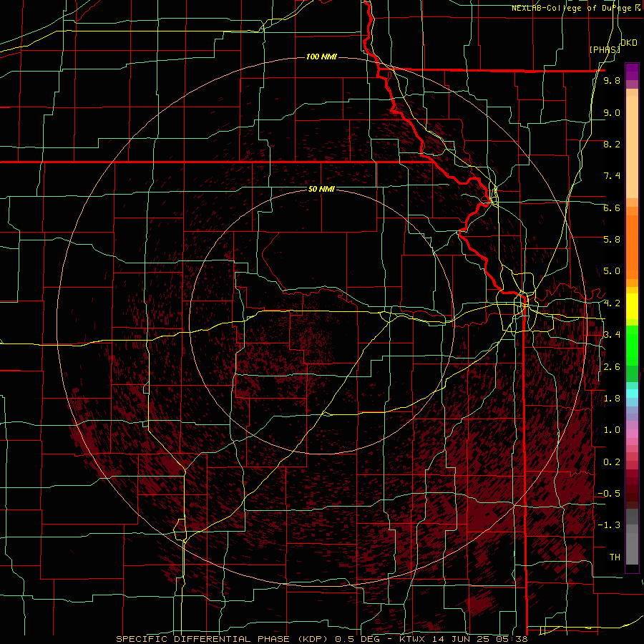The height and width of the screenshot is (644, 644).
Task: Pick the purple top segment of the color bar
Action: (x=632, y=72)
